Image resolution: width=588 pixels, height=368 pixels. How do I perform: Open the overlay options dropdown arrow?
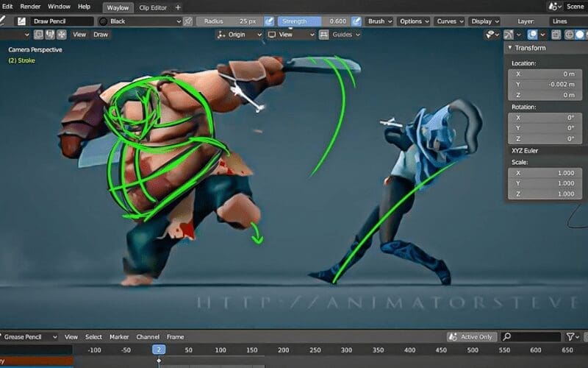pos(542,35)
